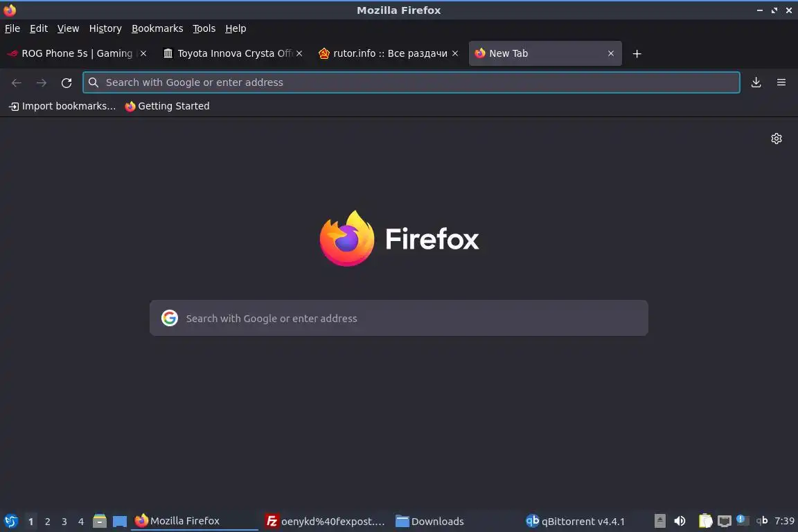
Task: Click Import bookmarks in bookmarks toolbar
Action: [62, 106]
